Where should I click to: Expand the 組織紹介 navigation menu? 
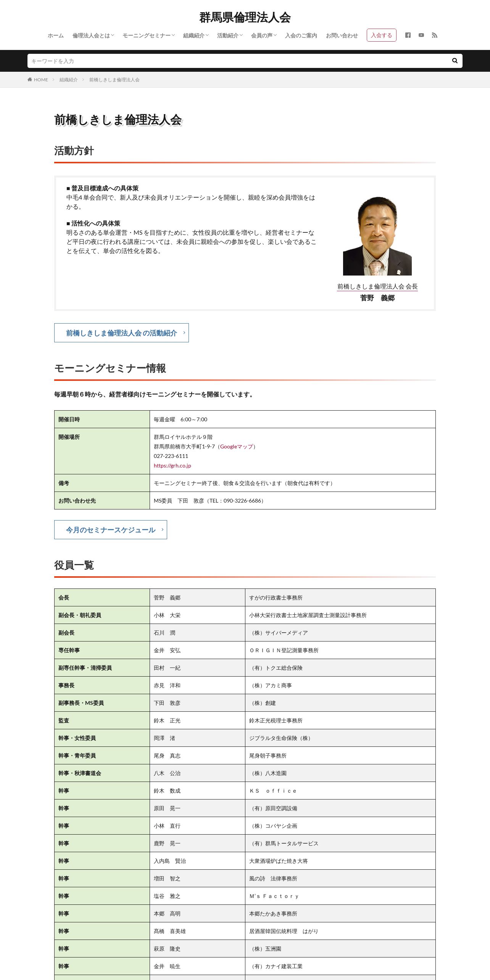click(196, 35)
